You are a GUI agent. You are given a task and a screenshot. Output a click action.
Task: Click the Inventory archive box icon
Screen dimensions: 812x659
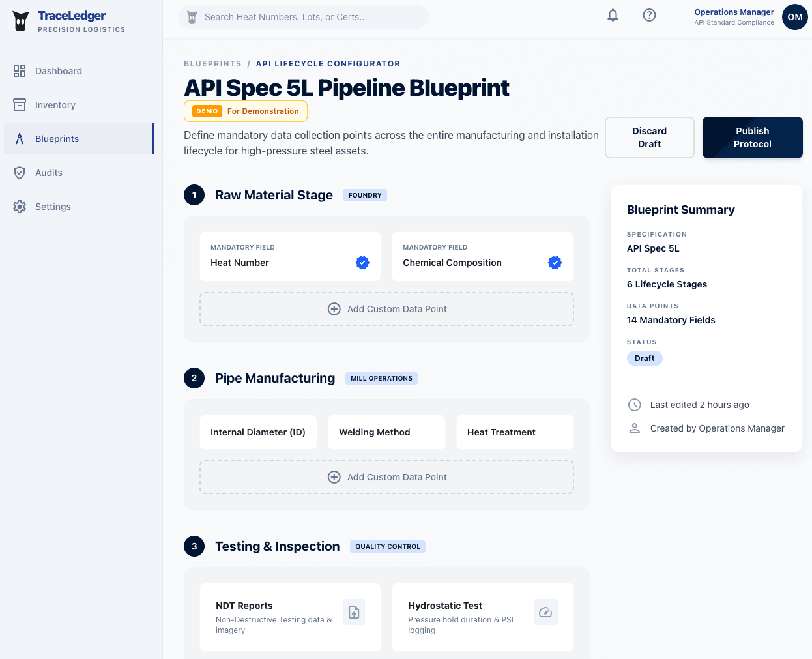click(20, 105)
